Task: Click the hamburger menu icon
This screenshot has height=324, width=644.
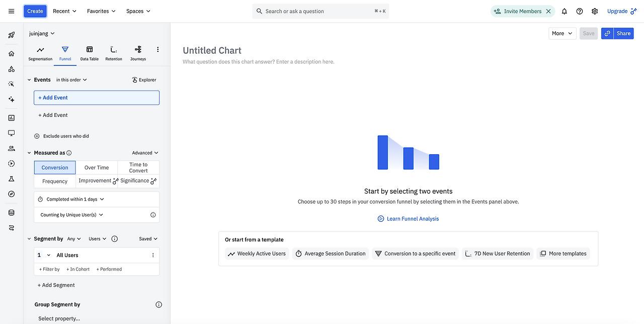Action: tap(12, 11)
